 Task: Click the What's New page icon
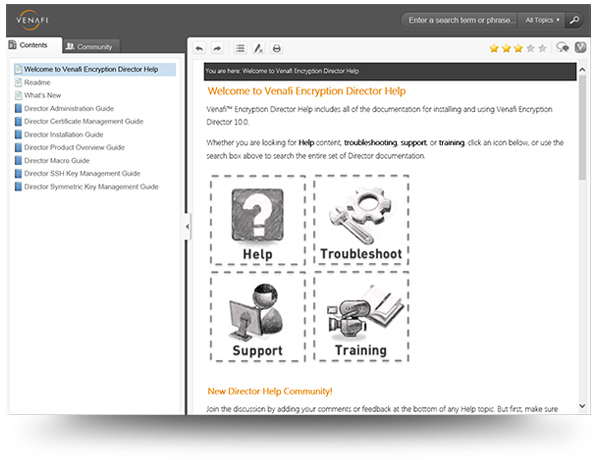(18, 95)
